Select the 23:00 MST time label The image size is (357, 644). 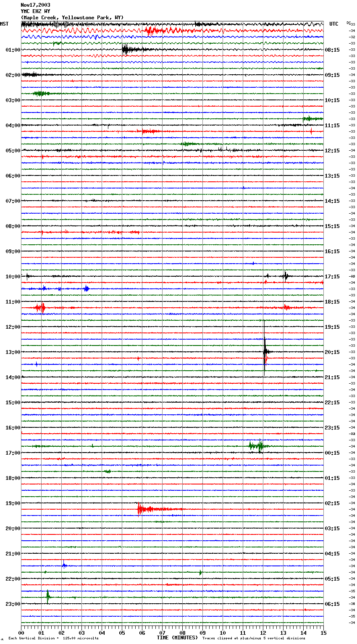13,604
